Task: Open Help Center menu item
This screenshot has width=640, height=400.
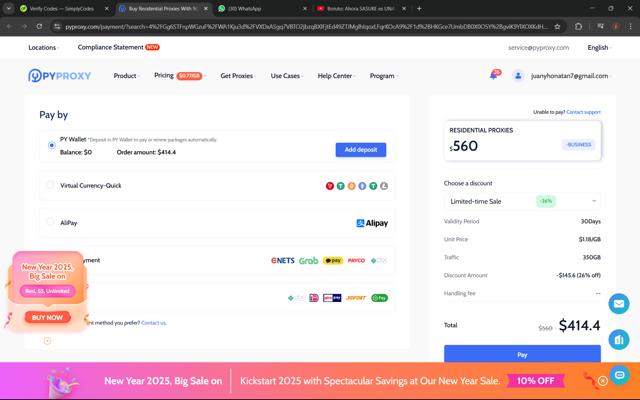Action: [336, 76]
